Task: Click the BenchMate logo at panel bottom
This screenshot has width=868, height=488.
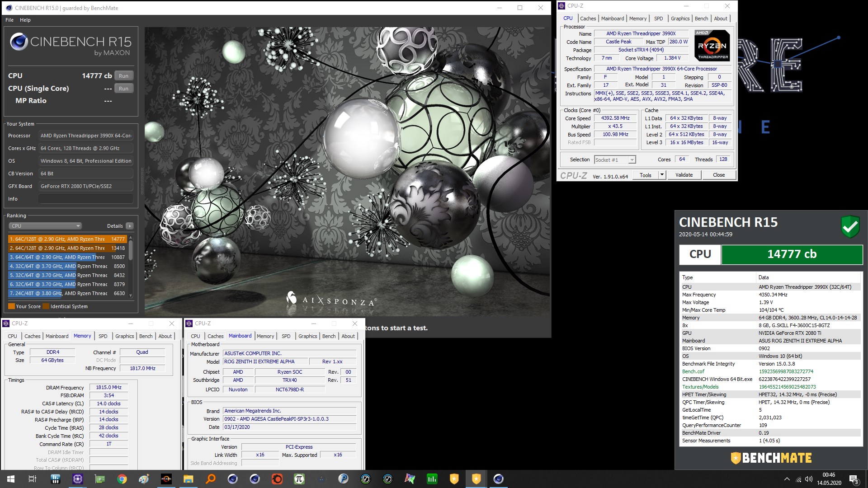Action: (771, 458)
